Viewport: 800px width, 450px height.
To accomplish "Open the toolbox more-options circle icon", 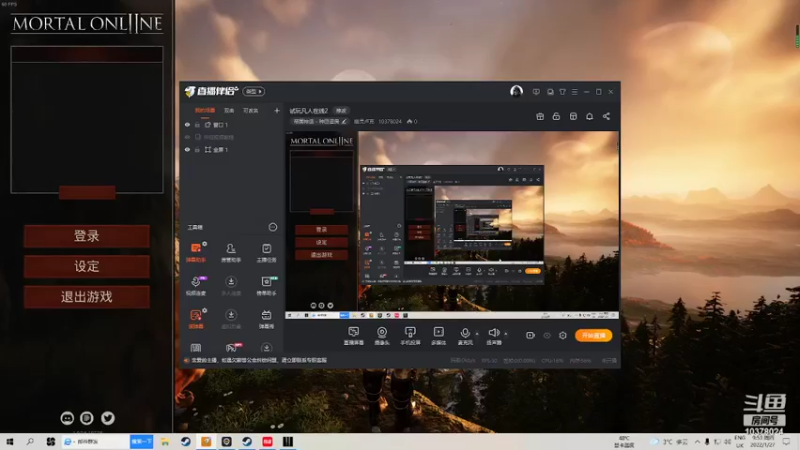I will tap(273, 227).
